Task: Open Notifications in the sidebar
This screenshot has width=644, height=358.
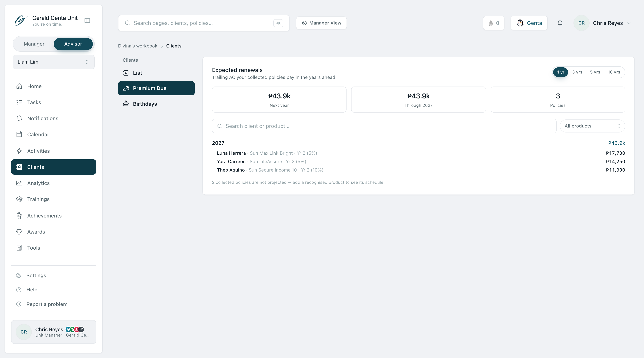Action: click(53, 118)
